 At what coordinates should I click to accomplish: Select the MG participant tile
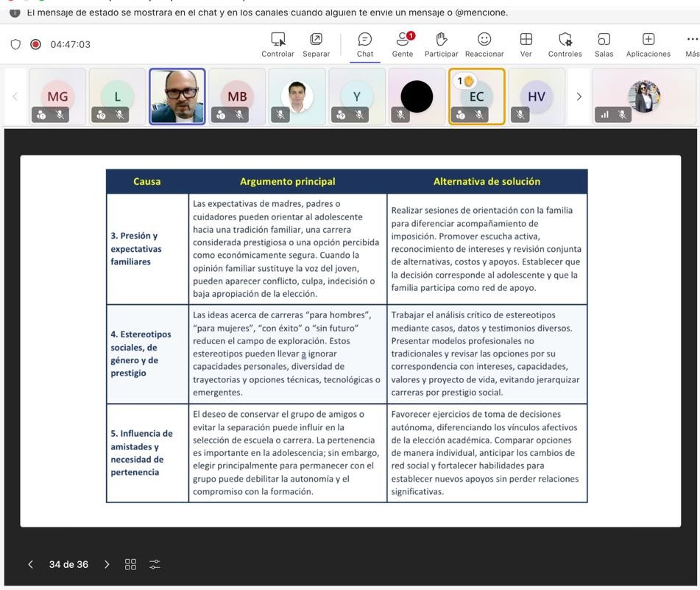point(57,96)
